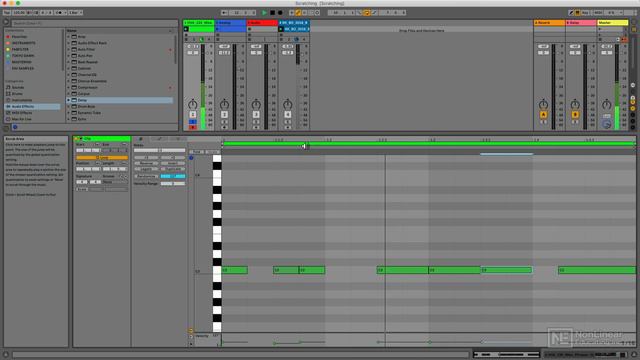This screenshot has width=640, height=360.
Task: Open the Audio Effects category
Action: pos(22,107)
